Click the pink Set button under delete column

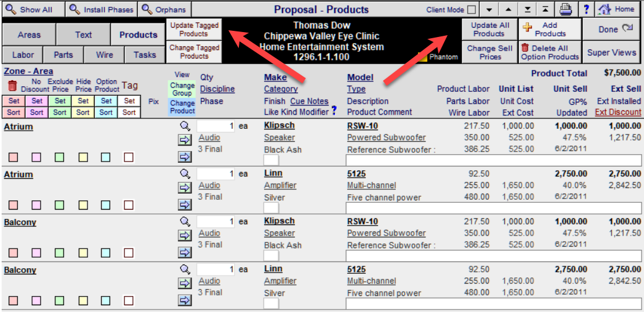click(x=14, y=101)
